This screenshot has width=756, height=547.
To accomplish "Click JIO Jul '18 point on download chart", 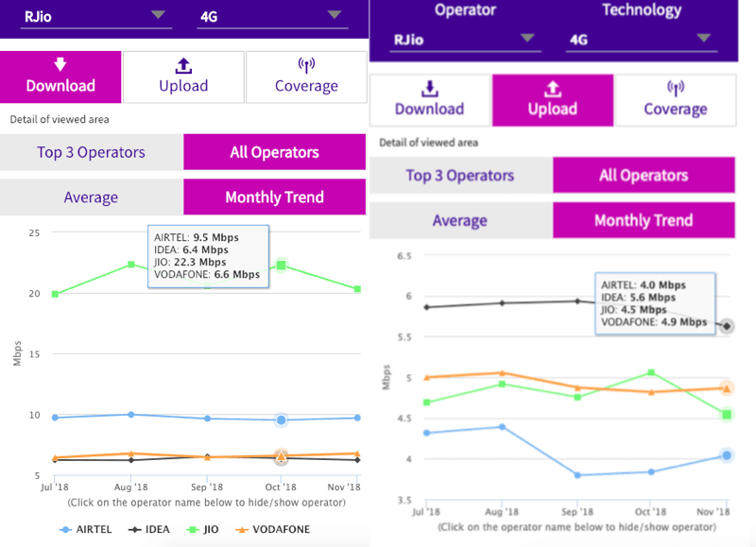I will (x=55, y=294).
